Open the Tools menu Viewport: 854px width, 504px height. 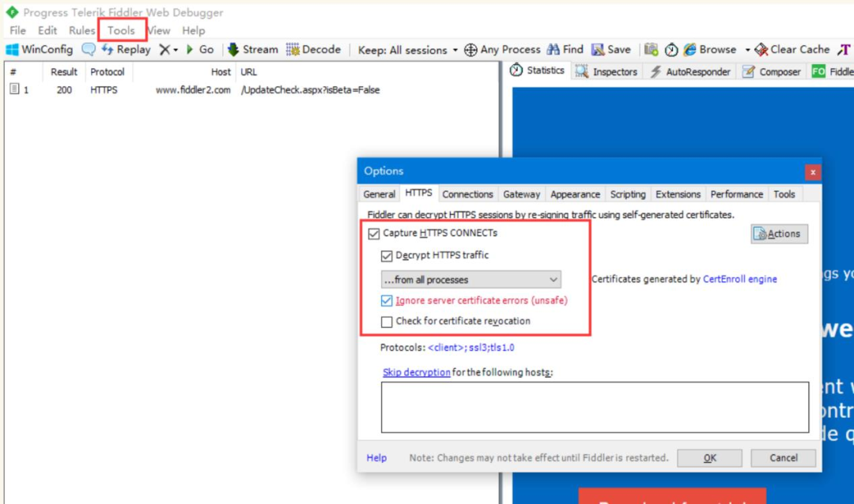click(121, 31)
